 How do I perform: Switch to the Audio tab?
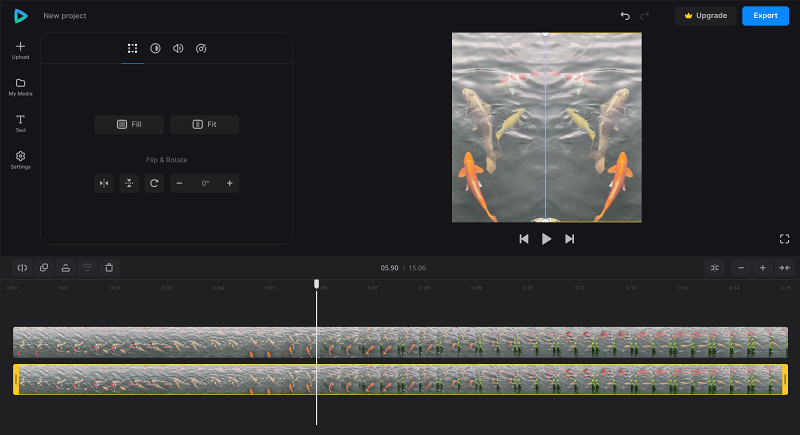tap(178, 48)
